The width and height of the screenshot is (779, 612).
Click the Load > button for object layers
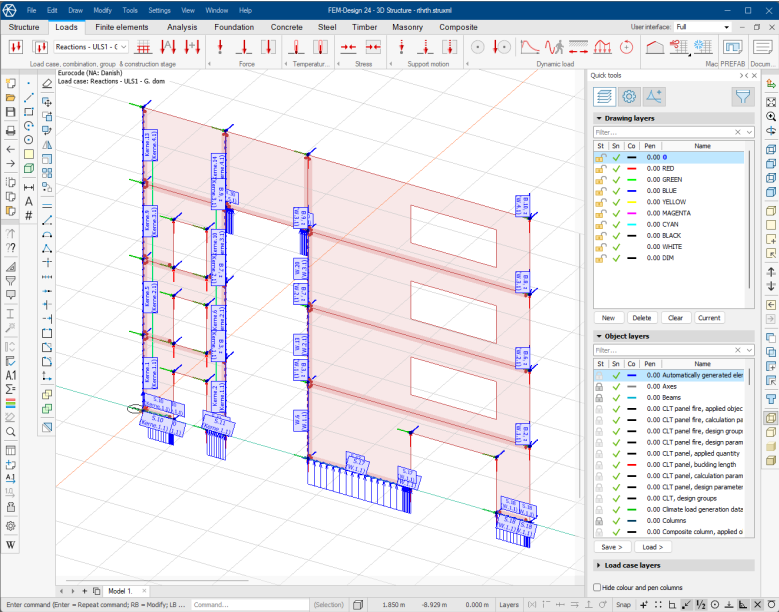[652, 547]
